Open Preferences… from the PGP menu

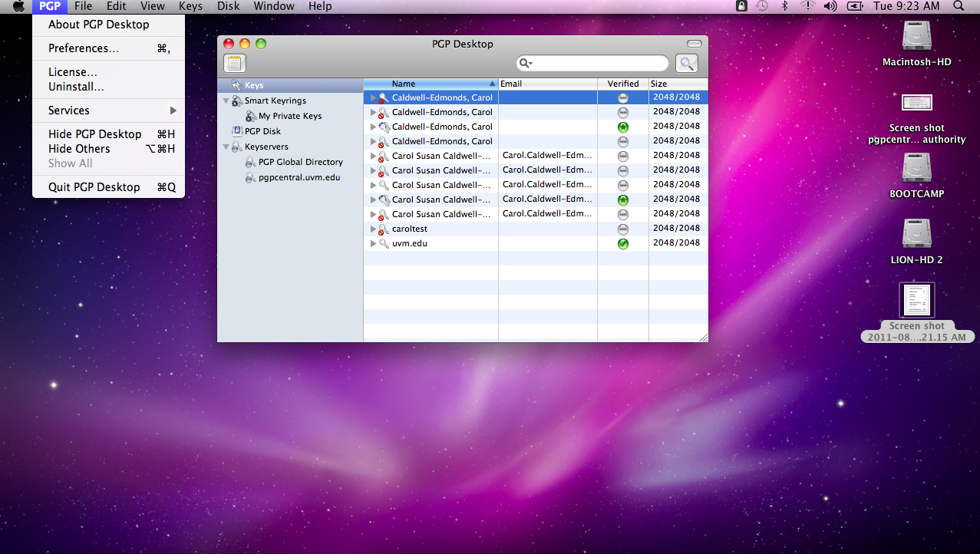[108, 48]
